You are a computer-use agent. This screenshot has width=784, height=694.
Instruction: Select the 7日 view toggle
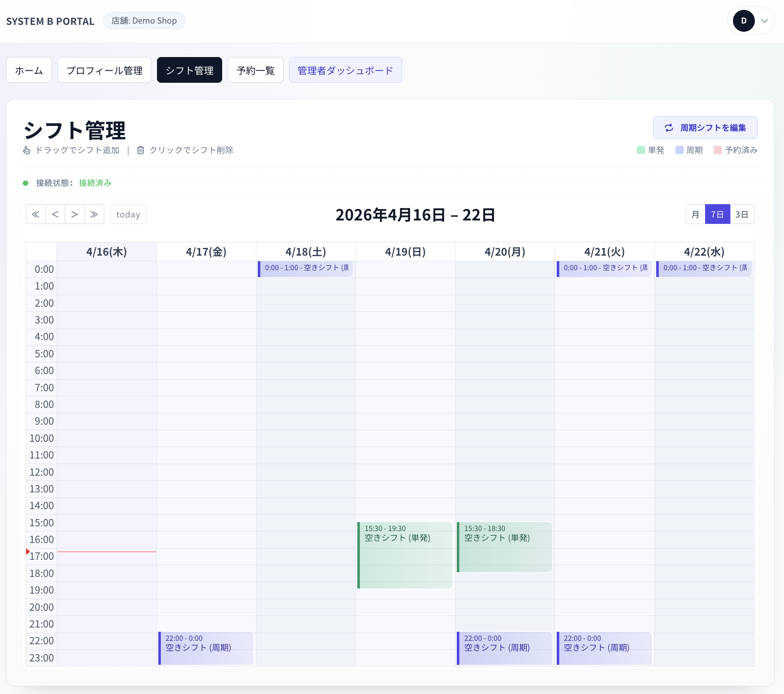pos(717,214)
